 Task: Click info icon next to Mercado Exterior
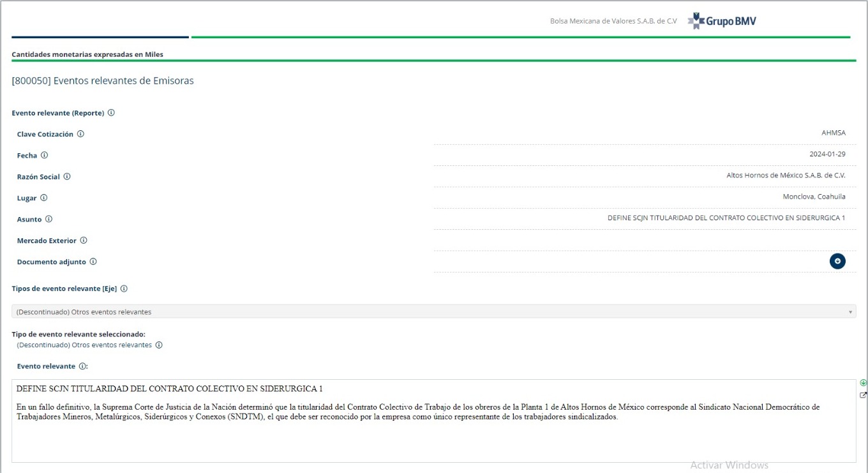[x=84, y=241]
